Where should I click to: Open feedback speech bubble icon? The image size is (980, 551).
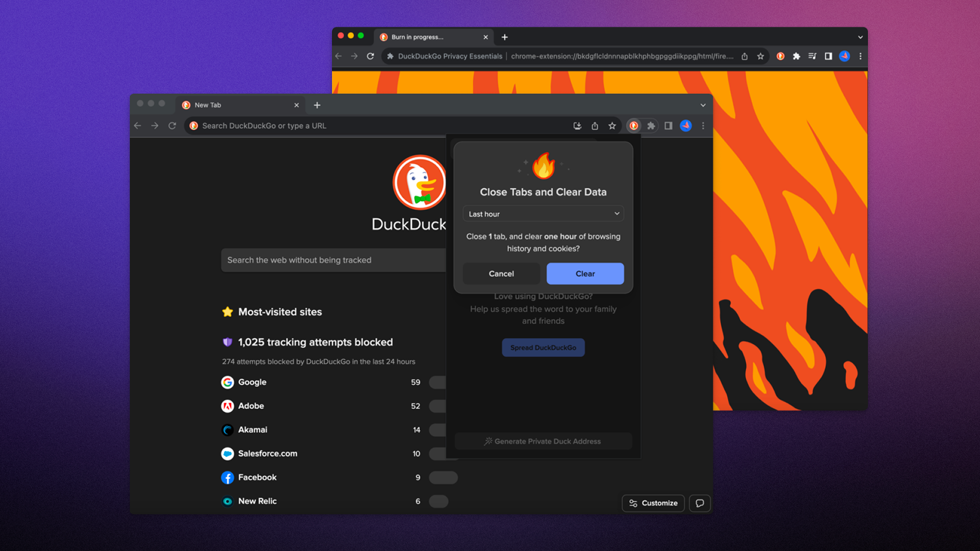[700, 503]
